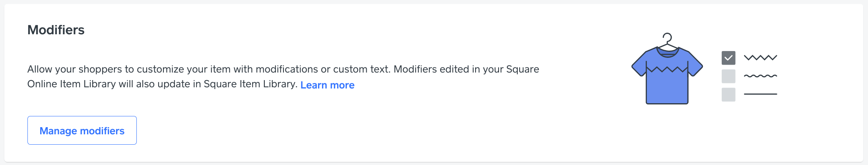Click the middle unchecked gray box
The image size is (868, 165).
coord(728,76)
